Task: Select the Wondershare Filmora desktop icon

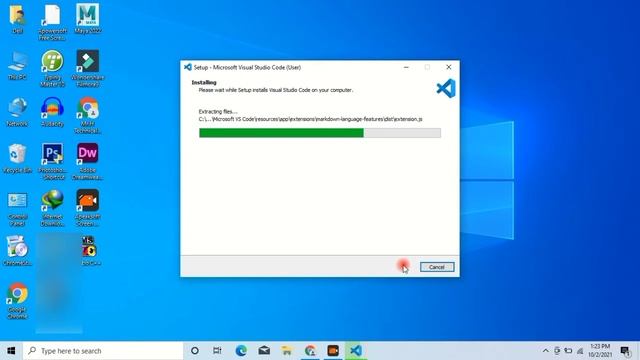Action: (x=88, y=69)
